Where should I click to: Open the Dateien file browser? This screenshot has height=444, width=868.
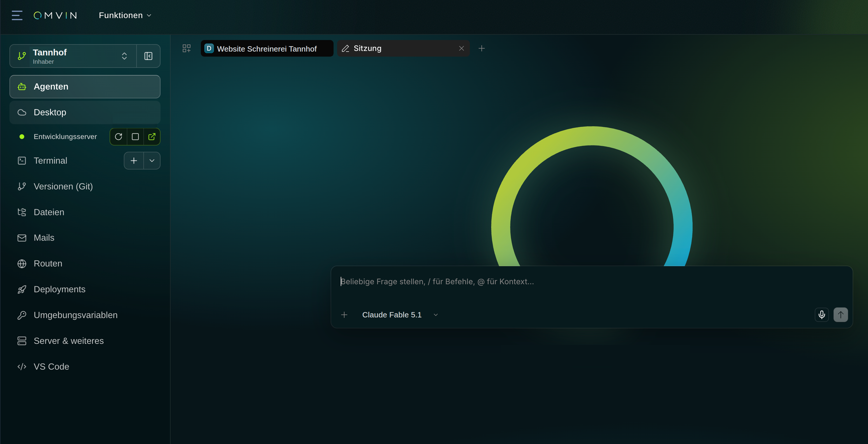(x=85, y=212)
